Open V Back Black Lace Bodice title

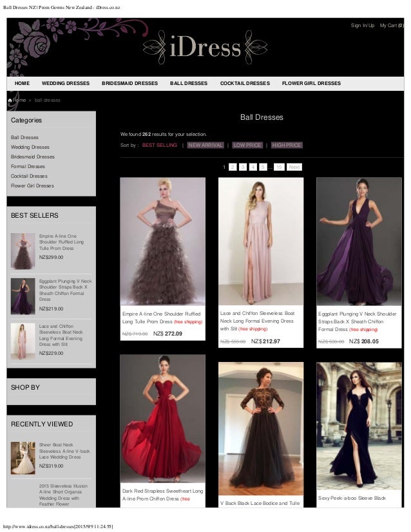tap(260, 503)
